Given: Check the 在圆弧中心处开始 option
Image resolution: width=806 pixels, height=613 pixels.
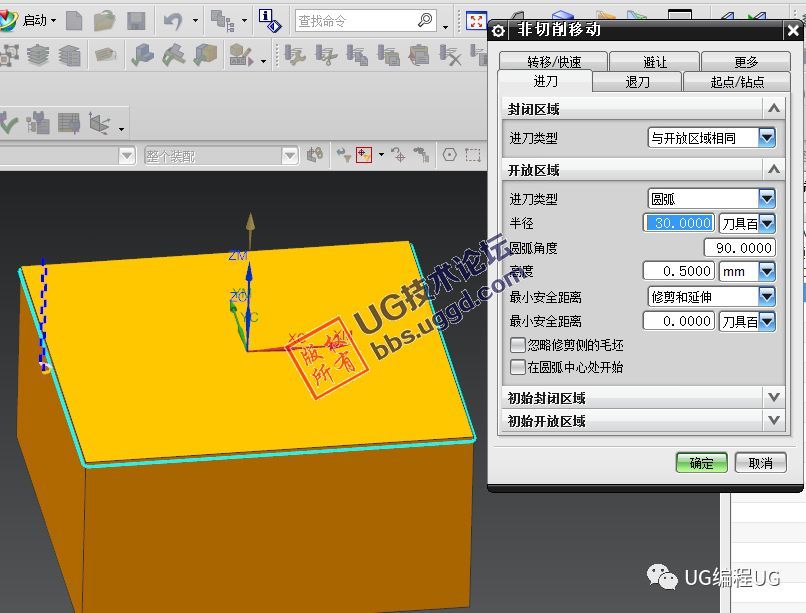Looking at the screenshot, I should [517, 367].
